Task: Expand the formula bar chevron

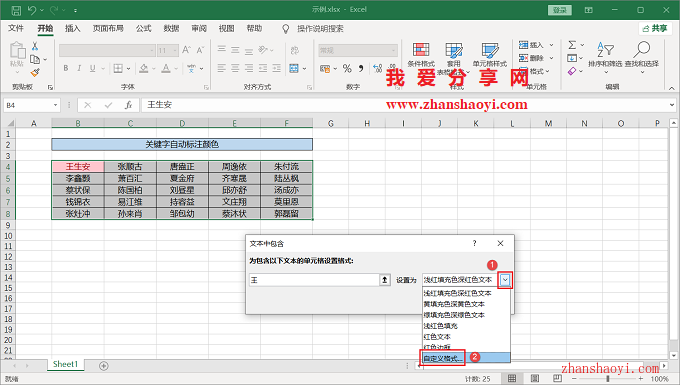Action: [x=672, y=104]
